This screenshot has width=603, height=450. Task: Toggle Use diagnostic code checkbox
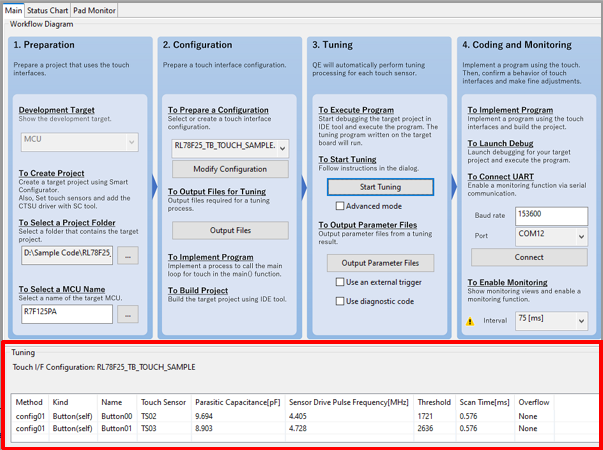[340, 301]
